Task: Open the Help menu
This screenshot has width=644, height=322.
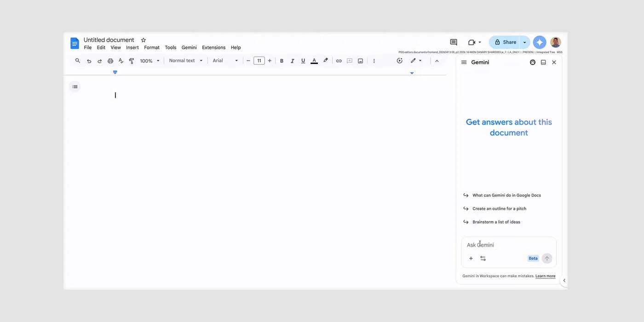Action: [236, 47]
